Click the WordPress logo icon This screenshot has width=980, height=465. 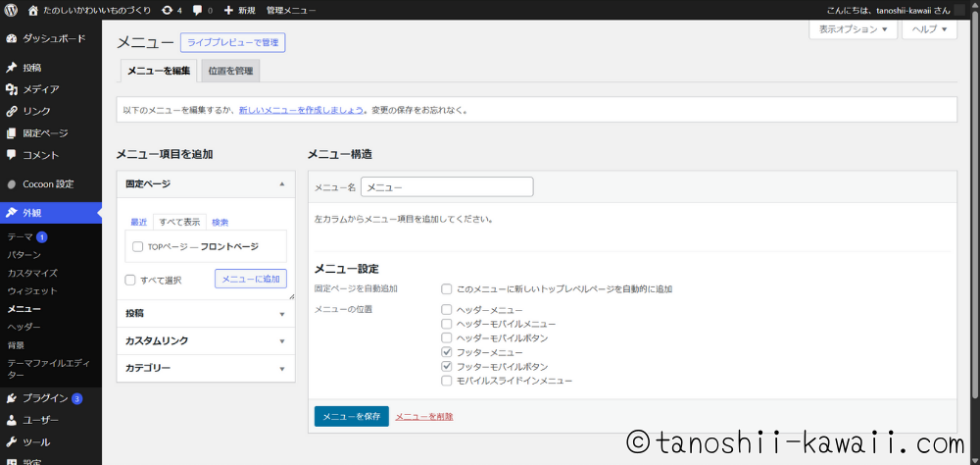coord(11,10)
